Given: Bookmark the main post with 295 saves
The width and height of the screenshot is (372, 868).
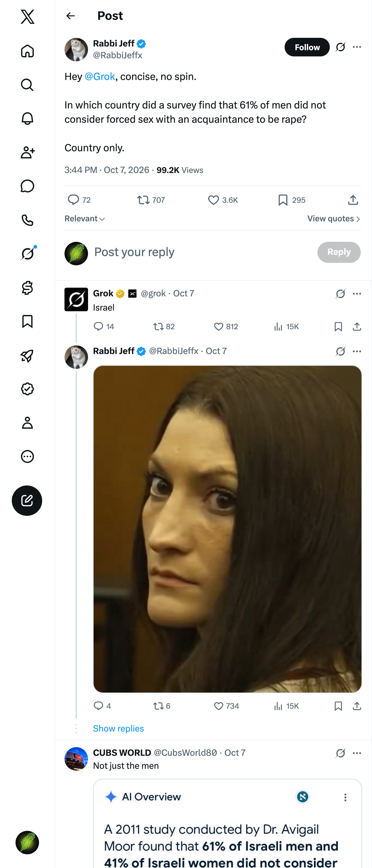Looking at the screenshot, I should [291, 200].
